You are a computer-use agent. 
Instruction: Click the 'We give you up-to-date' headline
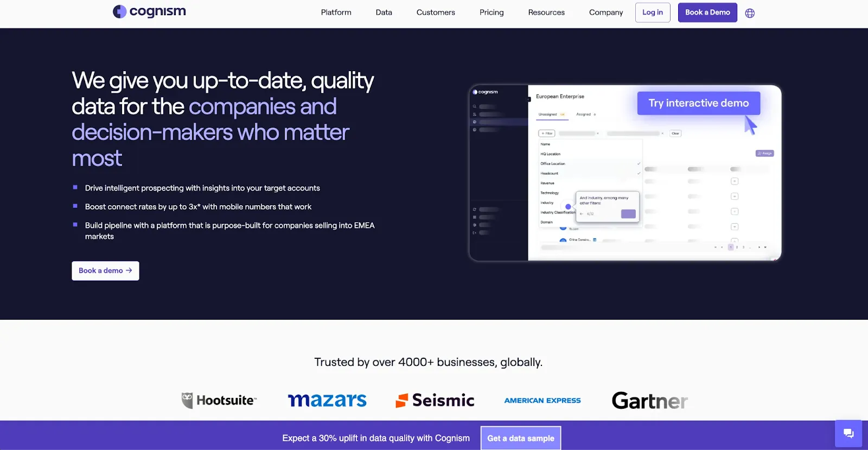pos(223,119)
